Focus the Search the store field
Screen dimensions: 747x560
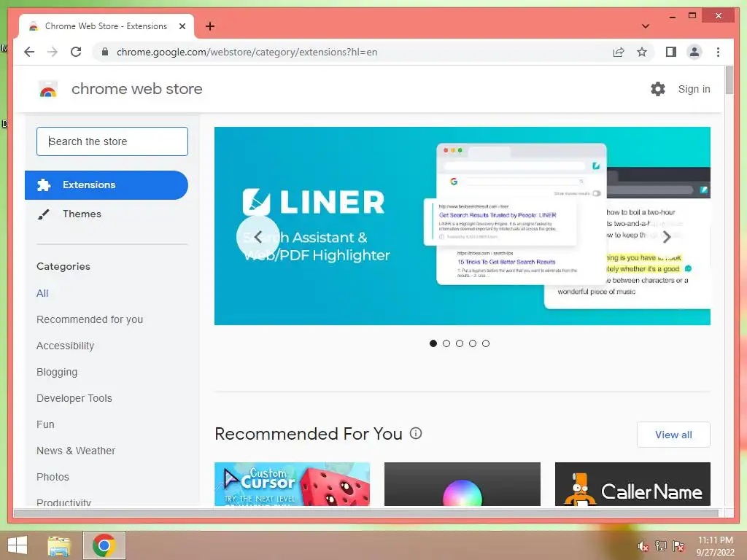112,141
